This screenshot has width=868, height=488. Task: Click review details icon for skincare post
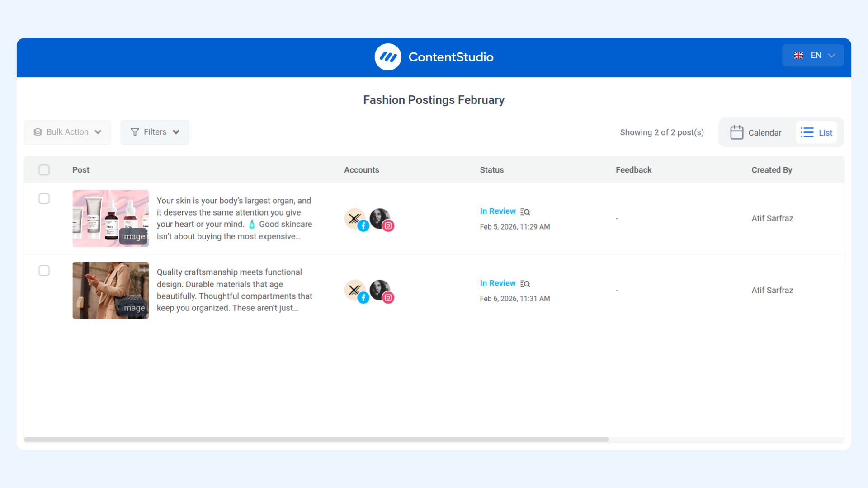coord(525,212)
